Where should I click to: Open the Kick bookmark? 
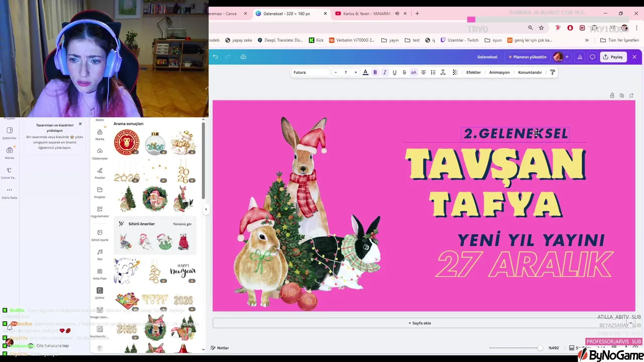pos(316,40)
